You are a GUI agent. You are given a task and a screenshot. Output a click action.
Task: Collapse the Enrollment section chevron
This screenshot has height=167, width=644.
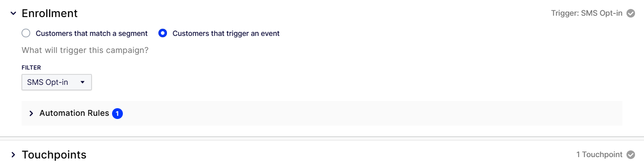(x=13, y=13)
